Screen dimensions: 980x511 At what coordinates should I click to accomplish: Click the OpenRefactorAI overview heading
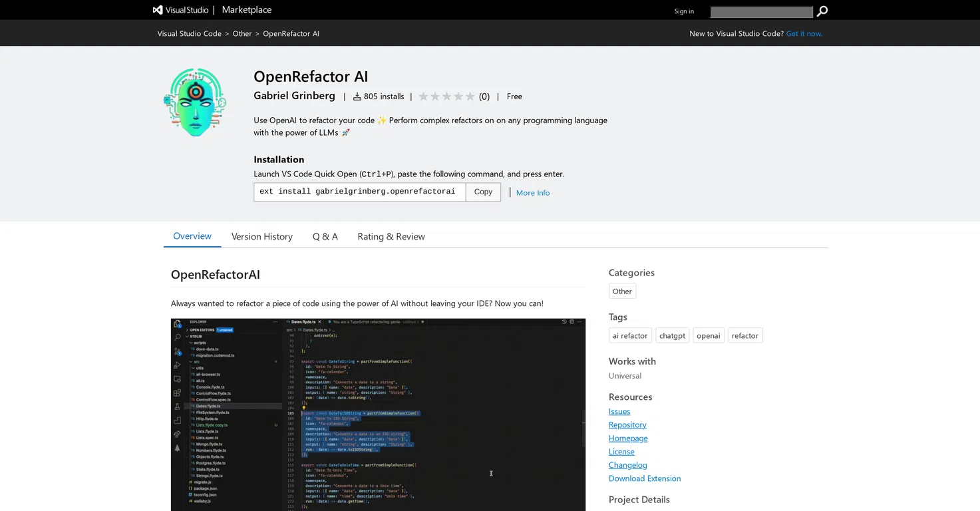tap(216, 274)
